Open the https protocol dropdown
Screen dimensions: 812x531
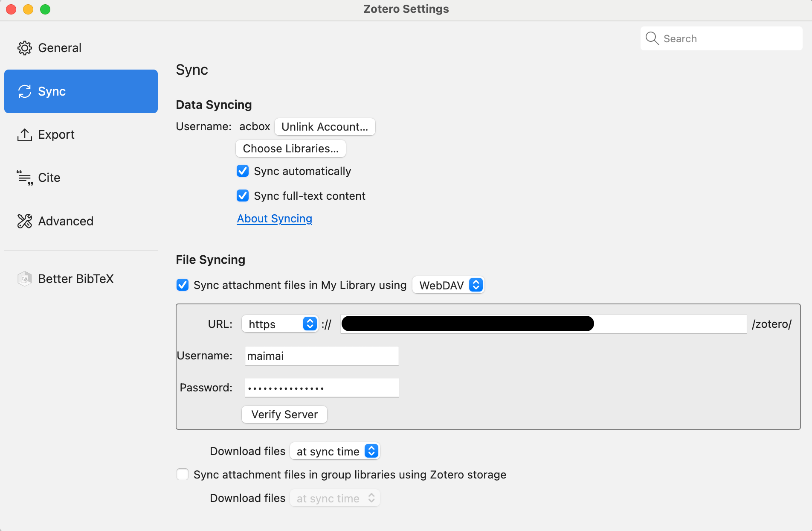[280, 324]
